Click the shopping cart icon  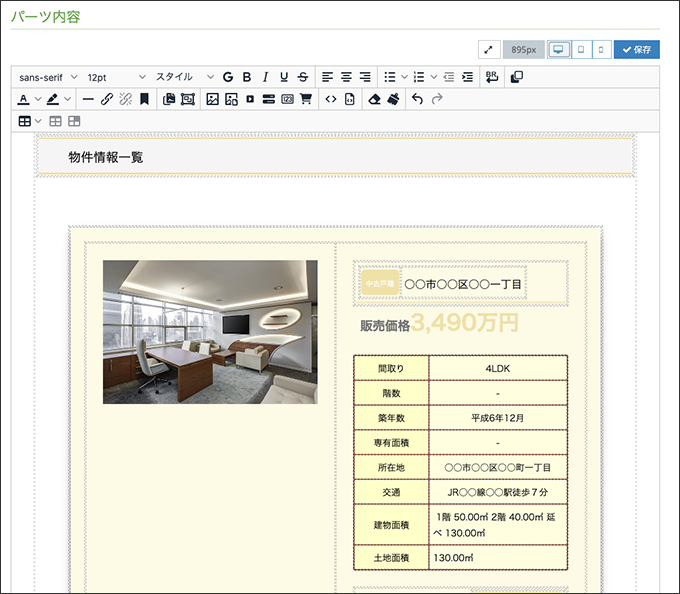(x=306, y=99)
